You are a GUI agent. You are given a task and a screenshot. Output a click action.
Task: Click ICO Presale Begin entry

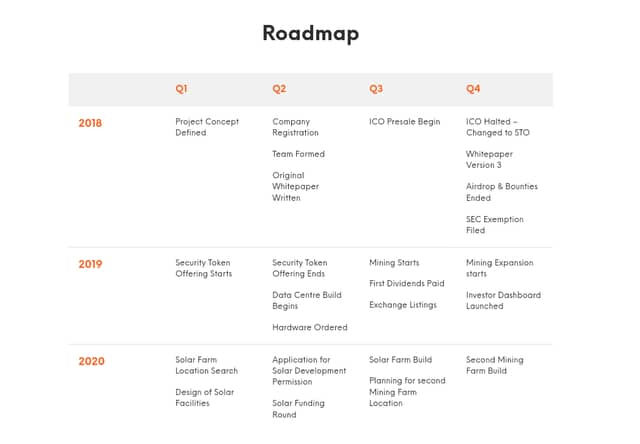(x=404, y=122)
